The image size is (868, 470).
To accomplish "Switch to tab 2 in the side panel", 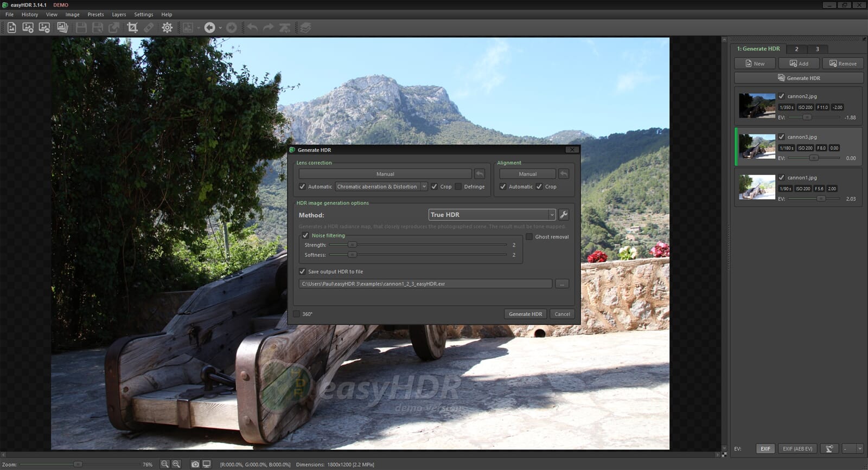I will tap(796, 49).
